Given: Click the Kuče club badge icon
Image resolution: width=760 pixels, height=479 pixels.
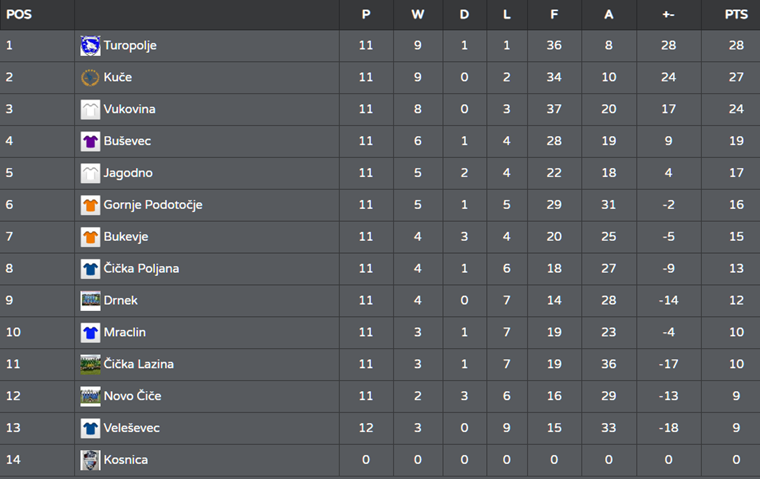Looking at the screenshot, I should (90, 78).
